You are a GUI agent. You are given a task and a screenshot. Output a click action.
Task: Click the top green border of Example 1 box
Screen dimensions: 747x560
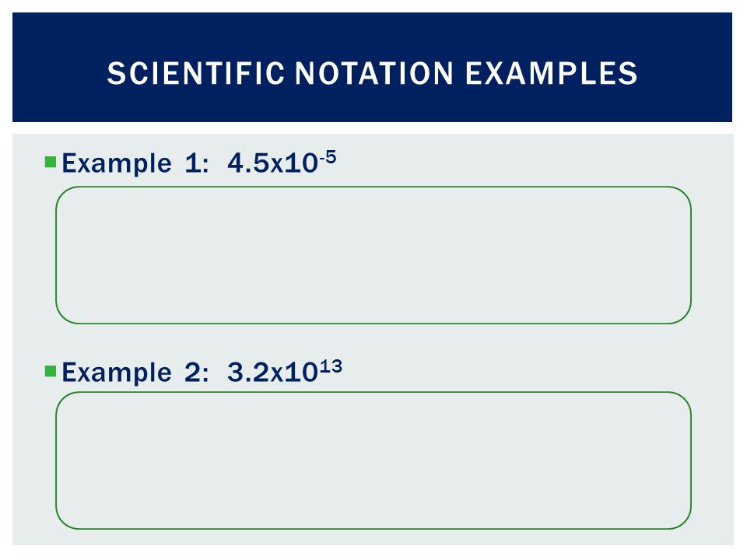point(373,187)
